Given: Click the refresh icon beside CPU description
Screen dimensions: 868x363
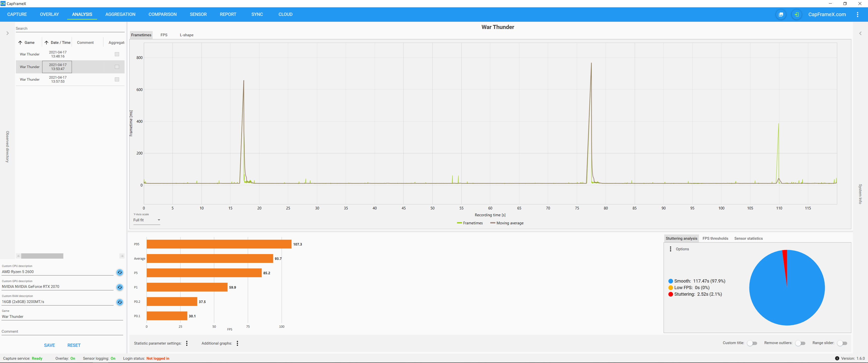Looking at the screenshot, I should [120, 273].
